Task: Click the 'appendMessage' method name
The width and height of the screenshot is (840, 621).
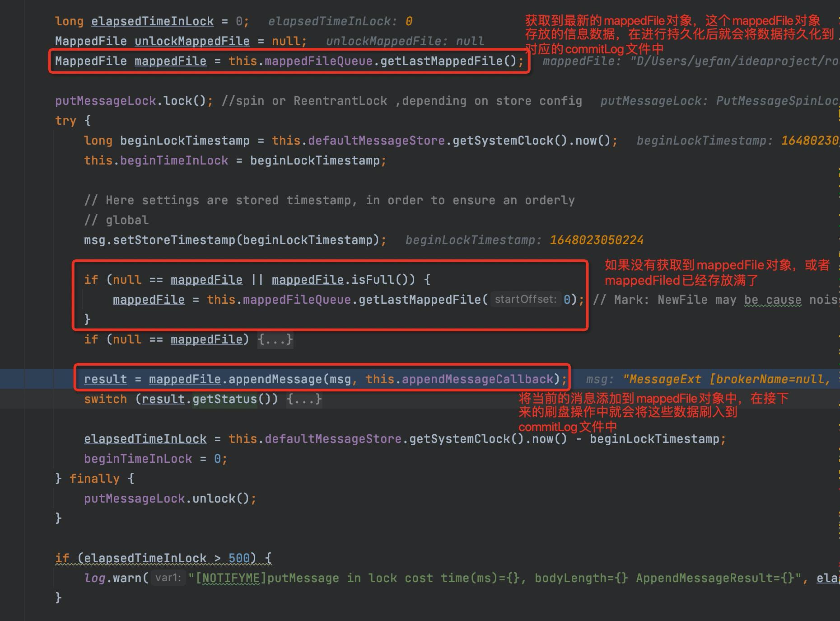Action: 275,379
